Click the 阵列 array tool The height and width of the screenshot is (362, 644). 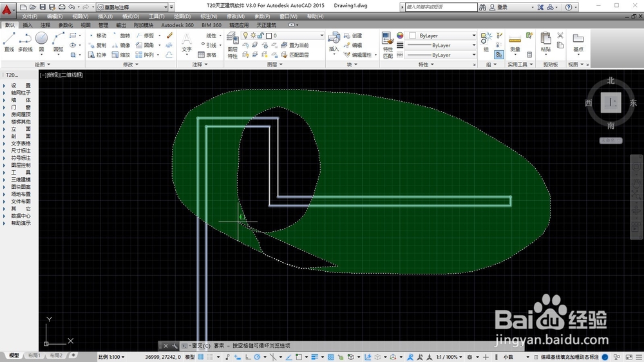(146, 55)
